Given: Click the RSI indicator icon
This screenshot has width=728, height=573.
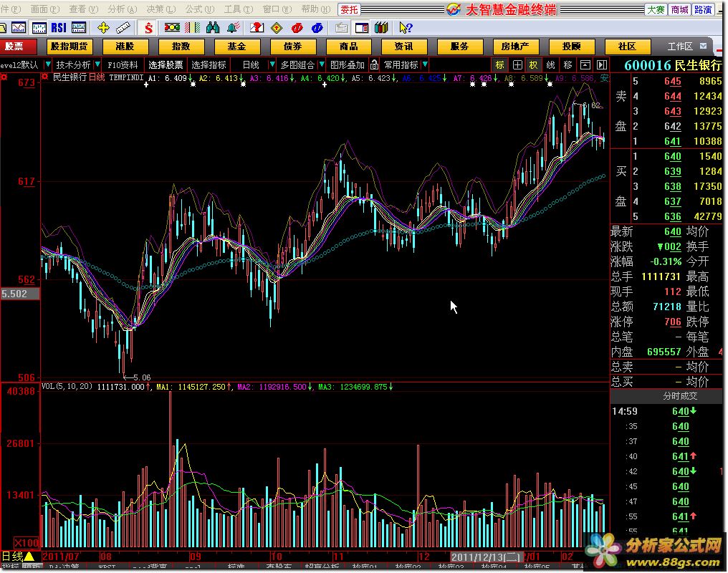Looking at the screenshot, I should pos(59,28).
